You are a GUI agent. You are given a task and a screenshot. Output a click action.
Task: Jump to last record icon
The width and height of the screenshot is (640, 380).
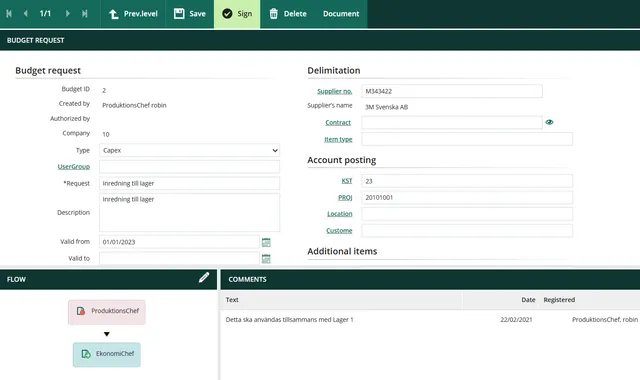[x=84, y=13]
